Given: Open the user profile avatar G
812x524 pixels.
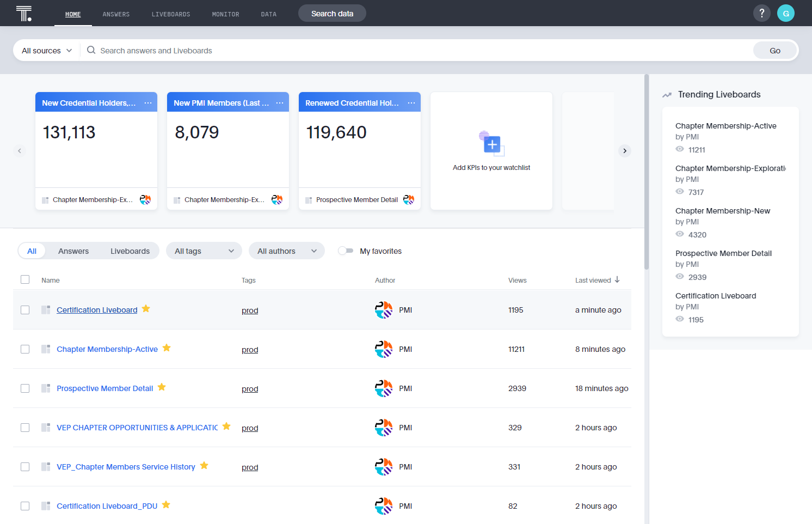Looking at the screenshot, I should tap(786, 13).
